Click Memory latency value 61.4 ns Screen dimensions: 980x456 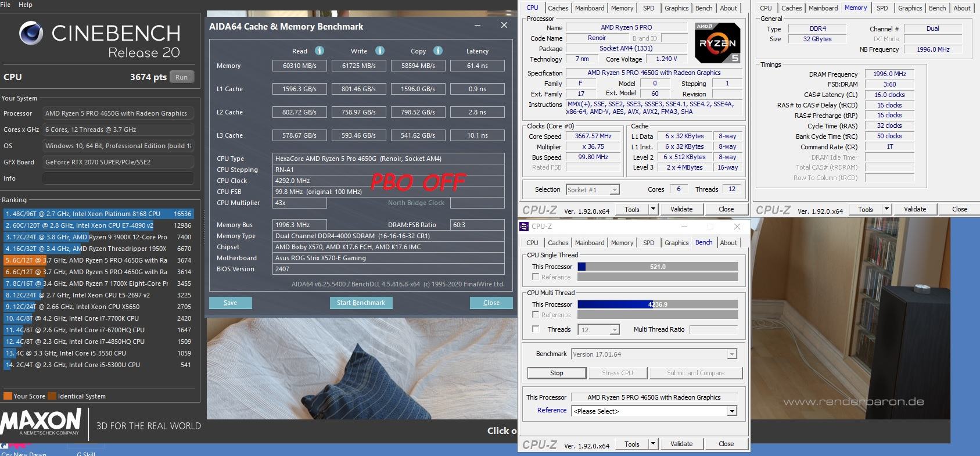(478, 66)
